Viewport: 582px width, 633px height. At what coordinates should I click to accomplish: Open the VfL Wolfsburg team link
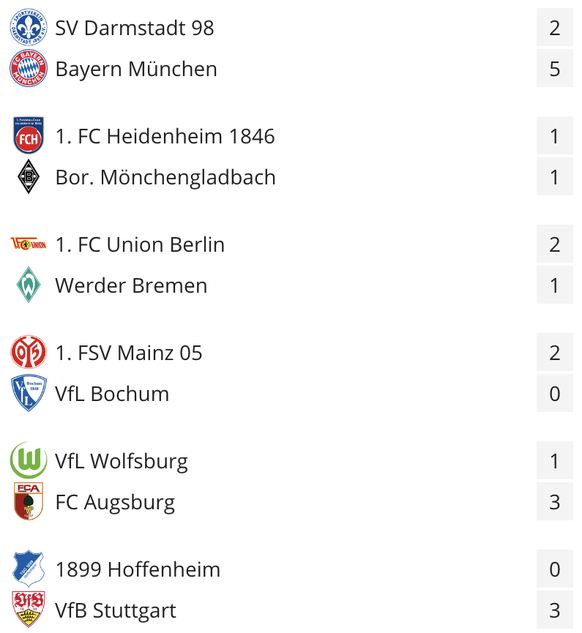(121, 461)
